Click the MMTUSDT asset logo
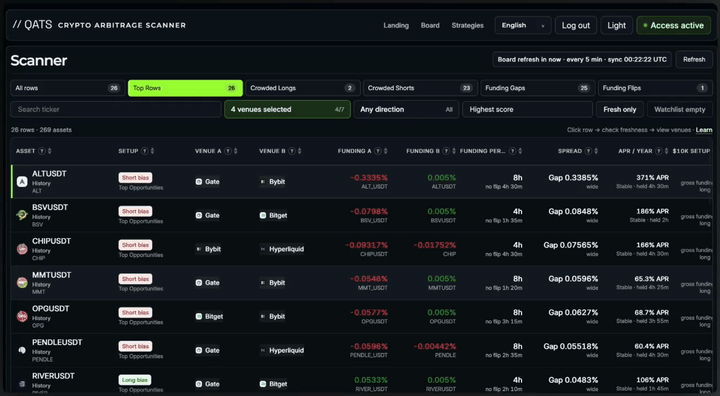Screen dimensions: 720x396 click(22, 283)
